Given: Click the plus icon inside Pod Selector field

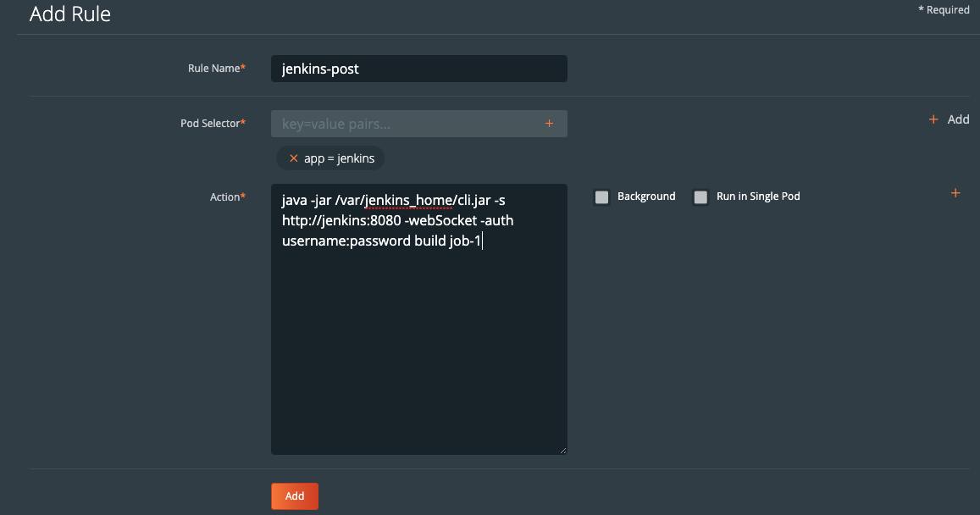Looking at the screenshot, I should 549,124.
